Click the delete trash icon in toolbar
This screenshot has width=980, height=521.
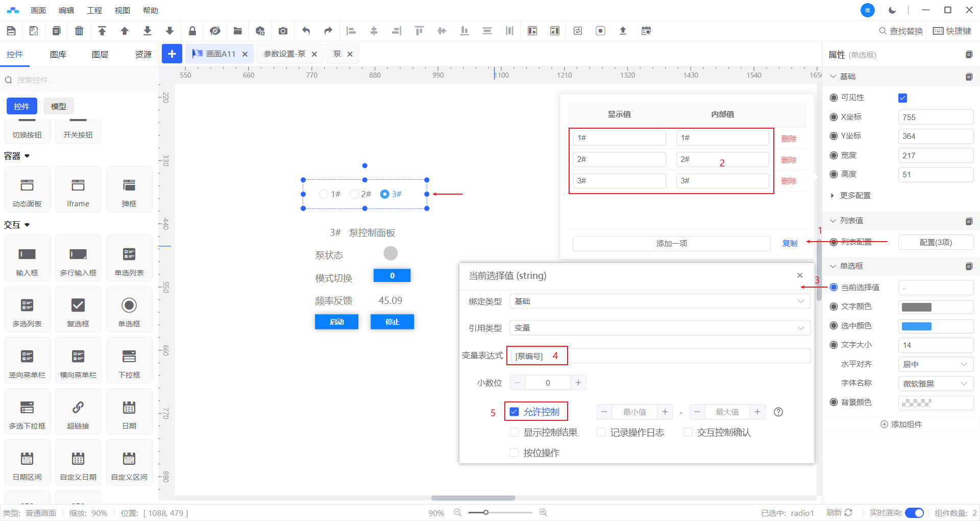coord(79,31)
